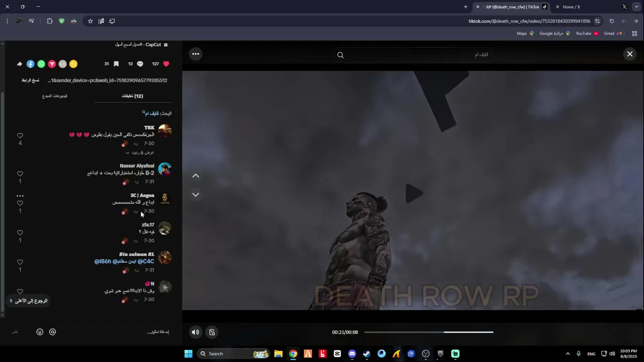Open File Explorer from the taskbar
Screen dimensions: 644x362
278,353
